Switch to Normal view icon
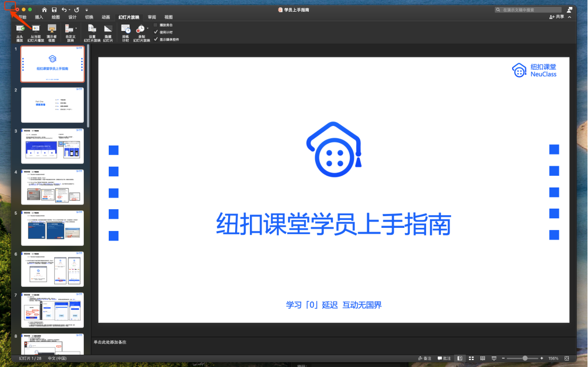The width and height of the screenshot is (588, 367). (460, 359)
